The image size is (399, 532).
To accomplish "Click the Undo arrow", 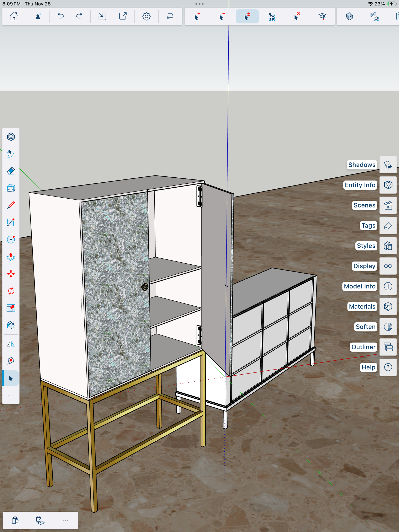I will click(61, 16).
